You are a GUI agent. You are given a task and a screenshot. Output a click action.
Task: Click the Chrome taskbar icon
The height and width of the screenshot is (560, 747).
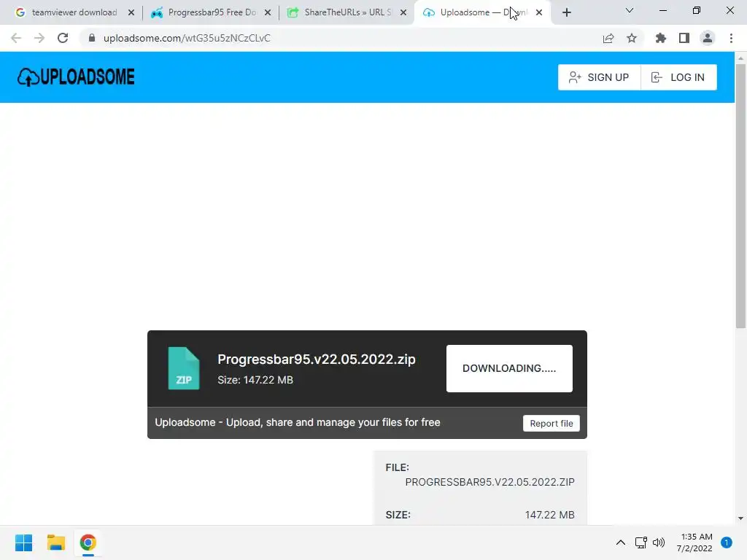tap(88, 542)
